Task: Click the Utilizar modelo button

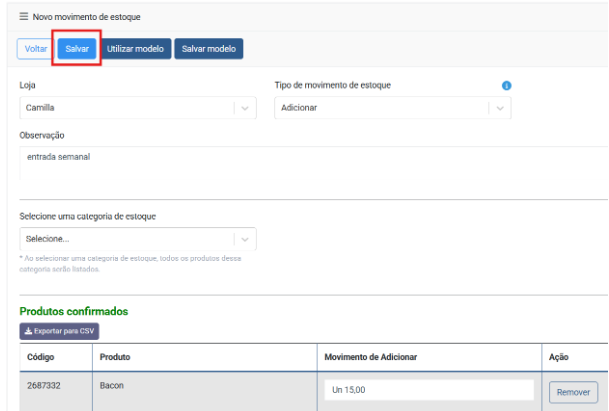Action: 136,49
